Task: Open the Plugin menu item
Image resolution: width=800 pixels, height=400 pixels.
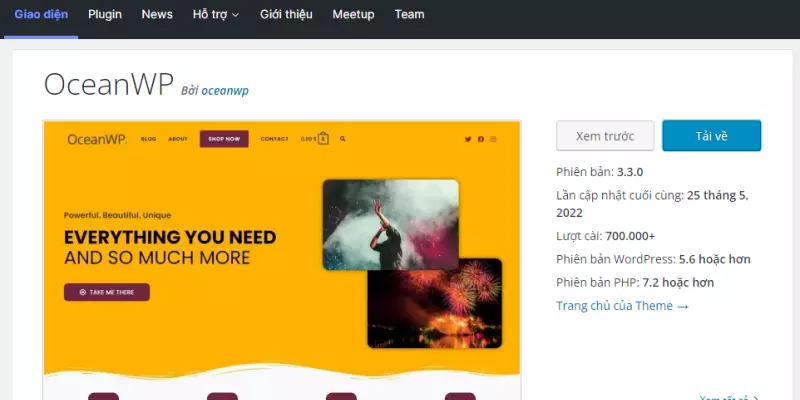Action: 105,14
